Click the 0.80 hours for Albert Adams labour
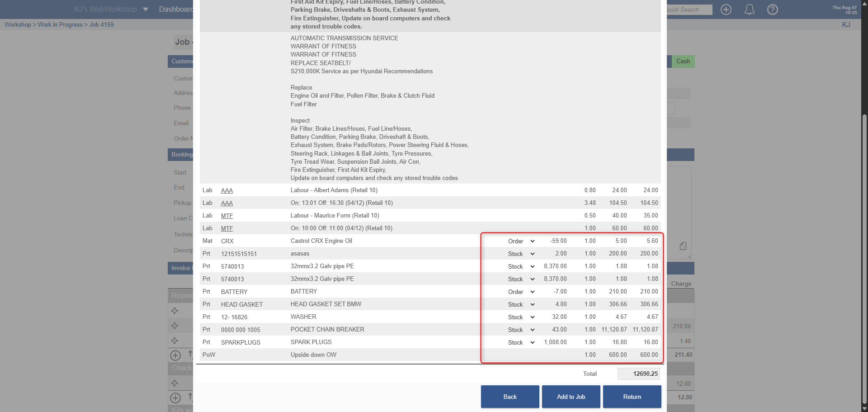This screenshot has width=868, height=412. point(590,190)
